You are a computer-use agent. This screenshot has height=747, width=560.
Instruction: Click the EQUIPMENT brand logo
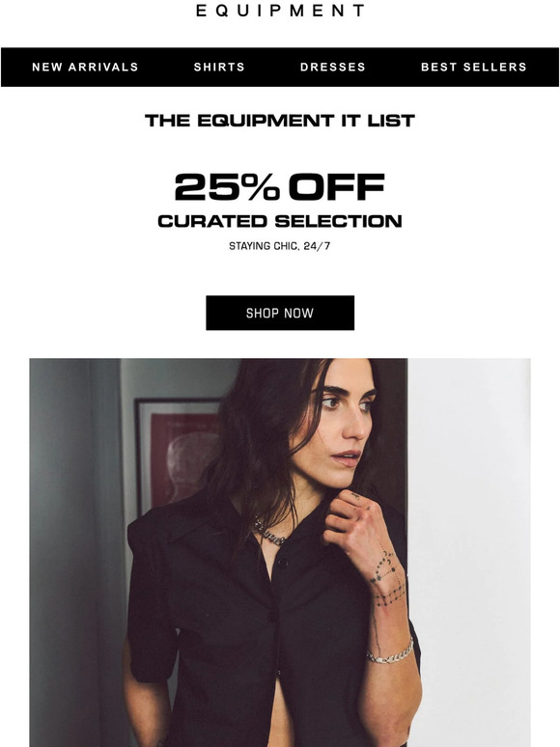coord(280,11)
